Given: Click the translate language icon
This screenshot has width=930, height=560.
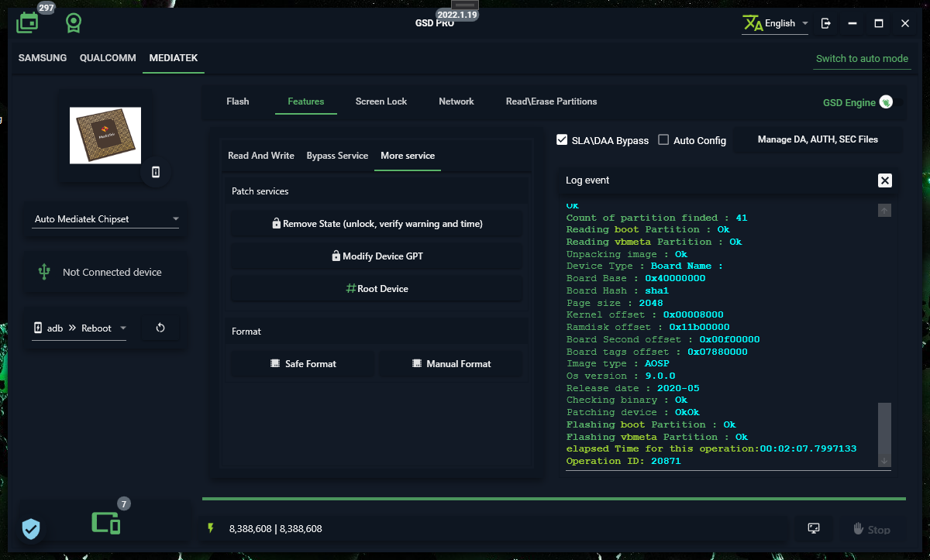Looking at the screenshot, I should pos(753,23).
